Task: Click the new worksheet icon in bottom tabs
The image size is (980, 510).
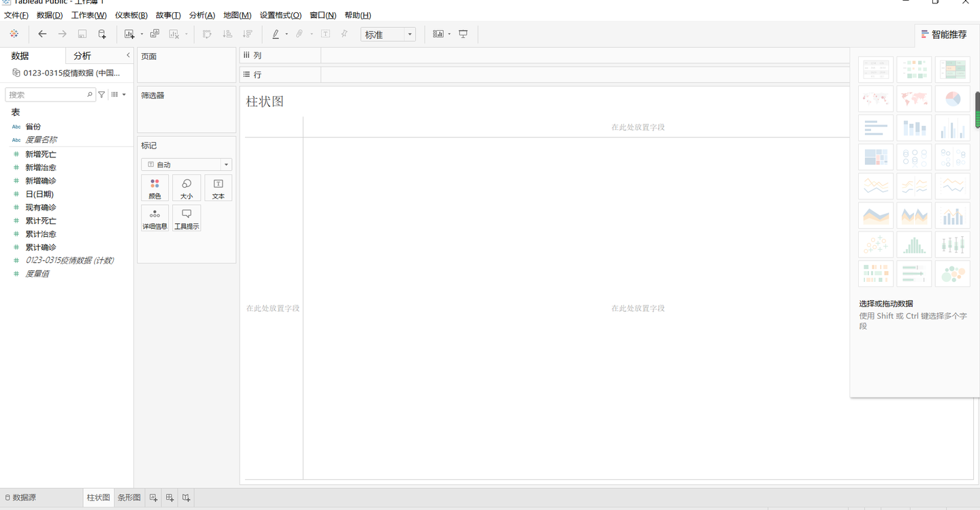Action: (154, 498)
